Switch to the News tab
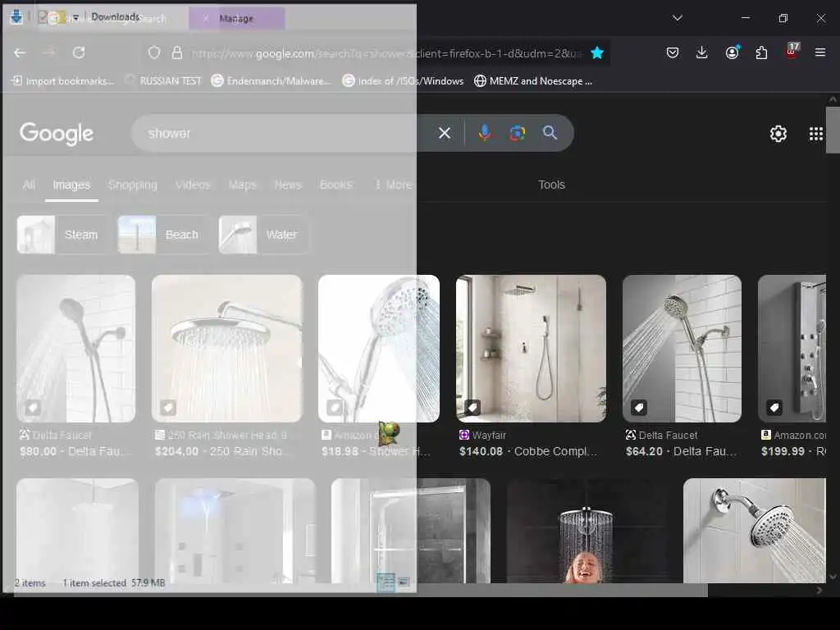Image resolution: width=840 pixels, height=630 pixels. (288, 185)
